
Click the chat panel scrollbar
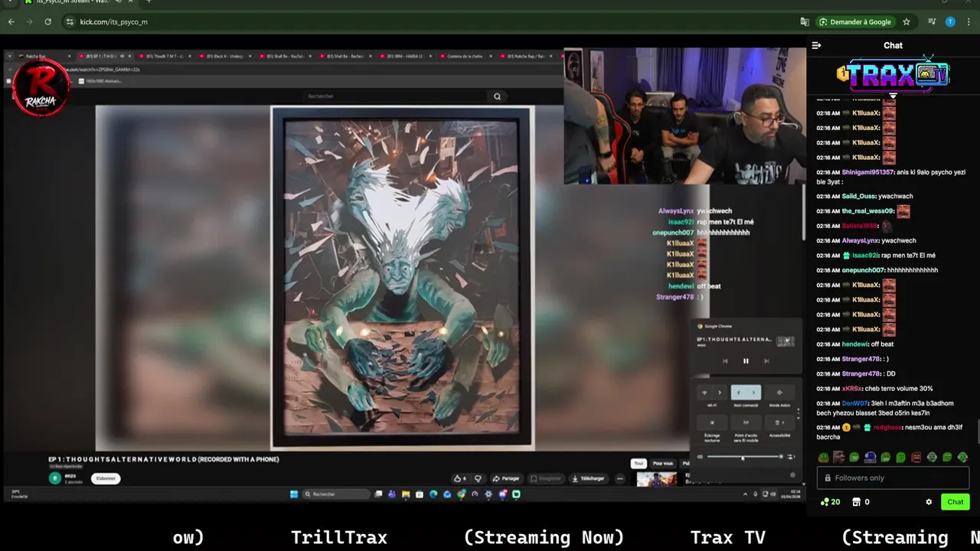pyautogui.click(x=978, y=430)
